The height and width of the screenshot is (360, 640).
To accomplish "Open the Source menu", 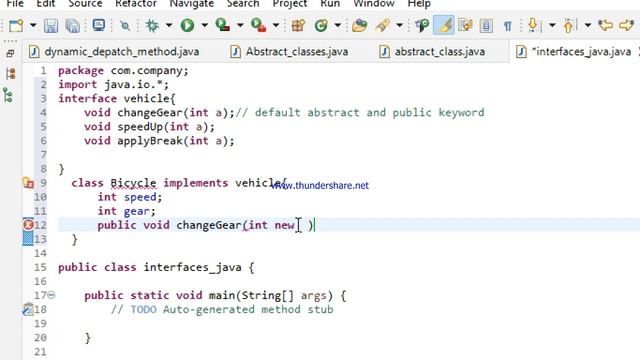I will point(85,4).
